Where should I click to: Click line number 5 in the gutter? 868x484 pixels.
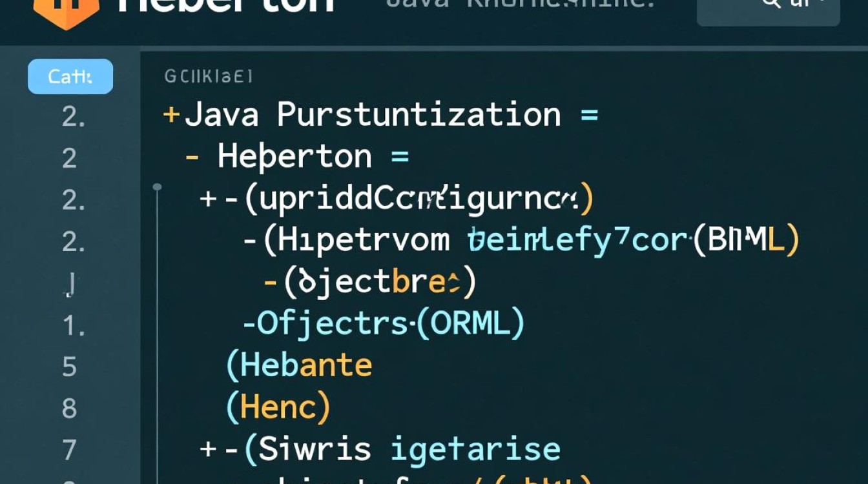[x=70, y=367]
